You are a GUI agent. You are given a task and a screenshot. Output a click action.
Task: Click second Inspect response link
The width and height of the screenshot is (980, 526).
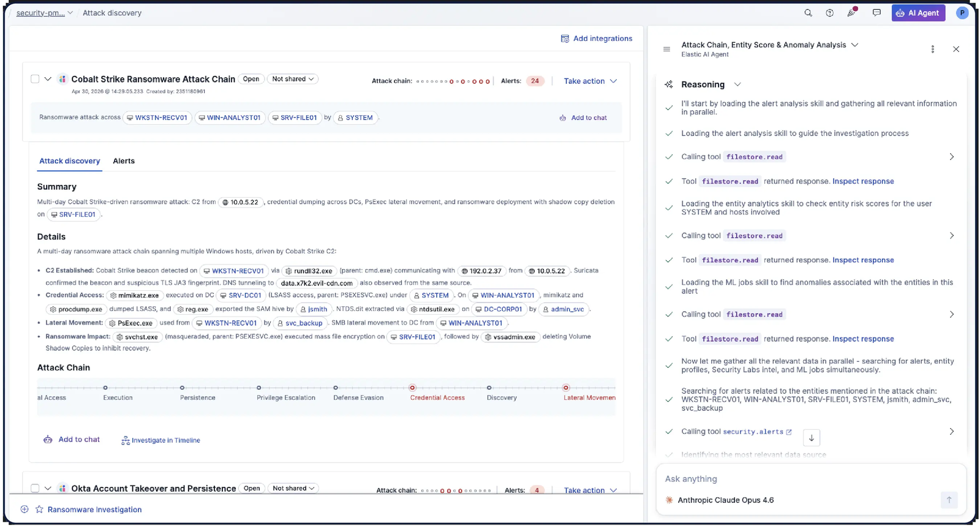click(x=863, y=260)
